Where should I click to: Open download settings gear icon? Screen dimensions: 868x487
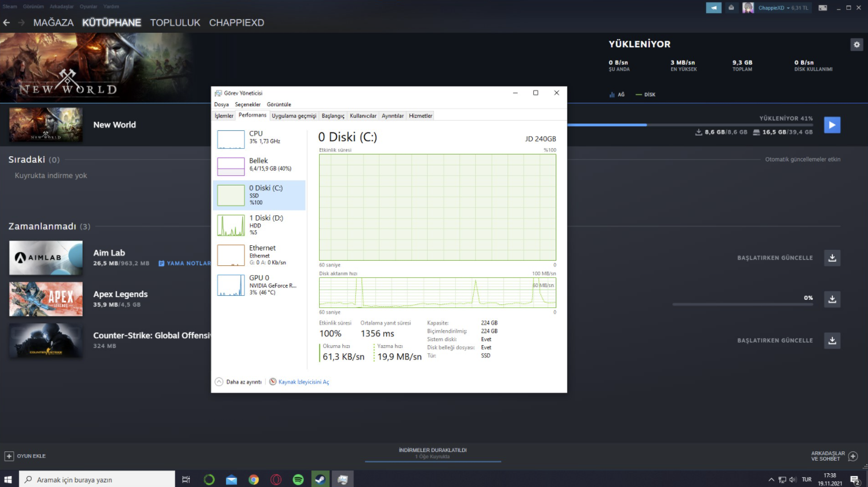point(857,45)
